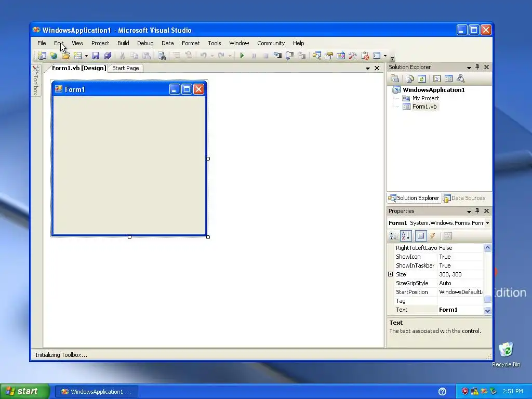Screen dimensions: 532x399
Task: Open Solution Explorer window position dropdown
Action: (x=469, y=68)
